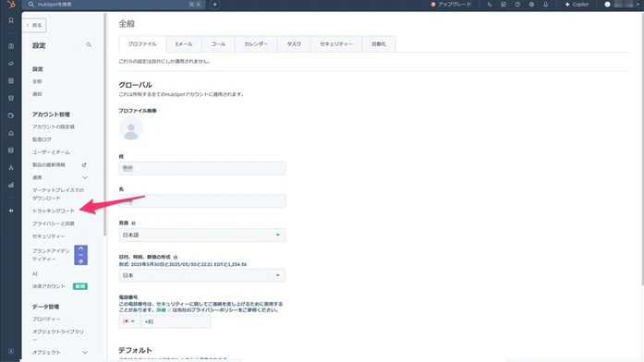644x362 pixels.
Task: Click the 新規 badge beside 決済アカウント
Action: point(80,286)
